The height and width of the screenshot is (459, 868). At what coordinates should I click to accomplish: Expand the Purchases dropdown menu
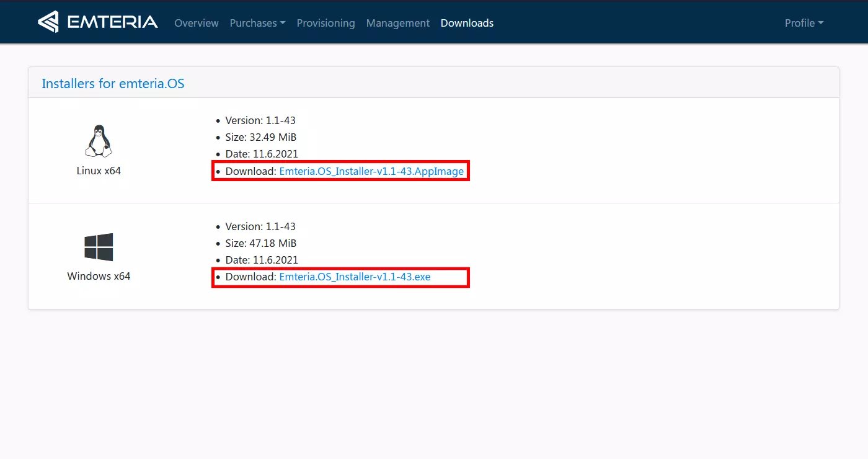pyautogui.click(x=257, y=23)
